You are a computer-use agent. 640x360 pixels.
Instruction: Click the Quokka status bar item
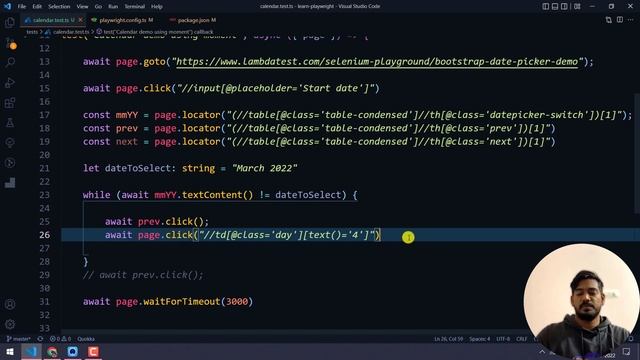86,339
